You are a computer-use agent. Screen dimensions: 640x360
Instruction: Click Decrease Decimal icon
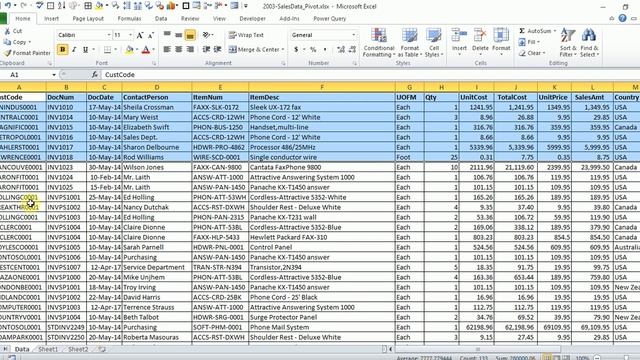pos(352,50)
